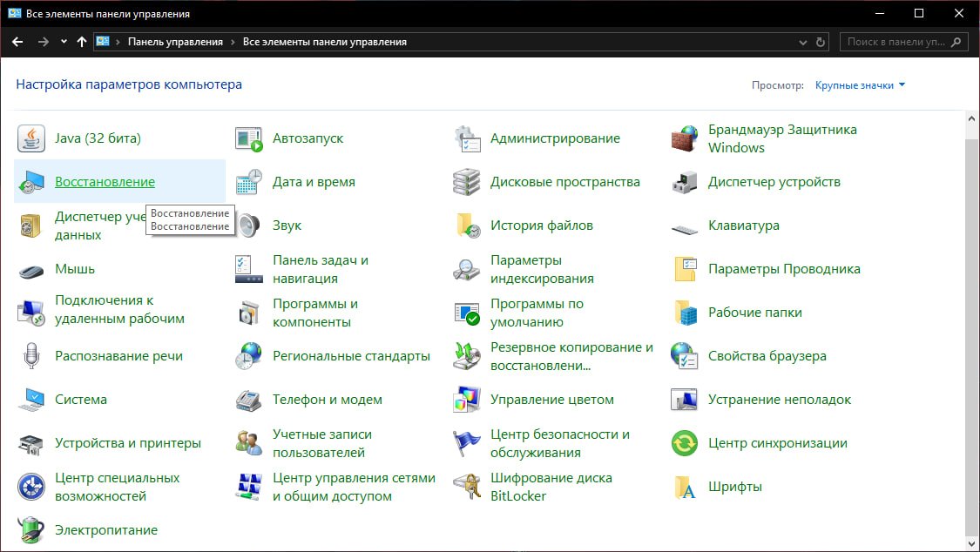This screenshot has height=552, width=980.
Task: Open the Программы и компоненты icon
Action: (249, 313)
